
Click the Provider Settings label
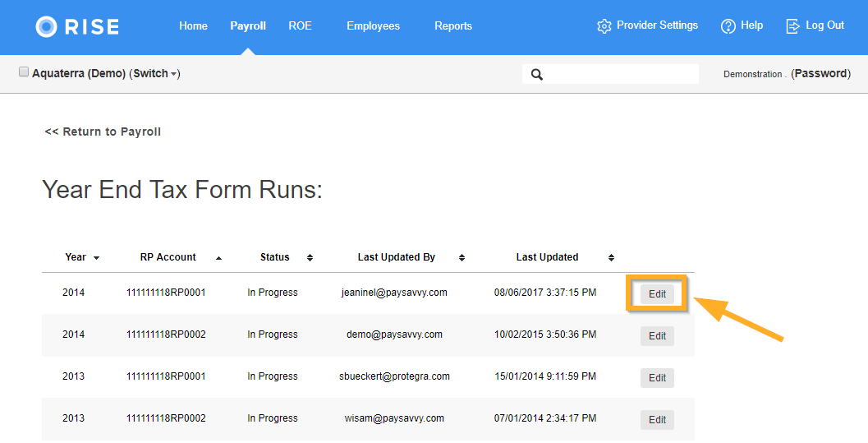(657, 25)
